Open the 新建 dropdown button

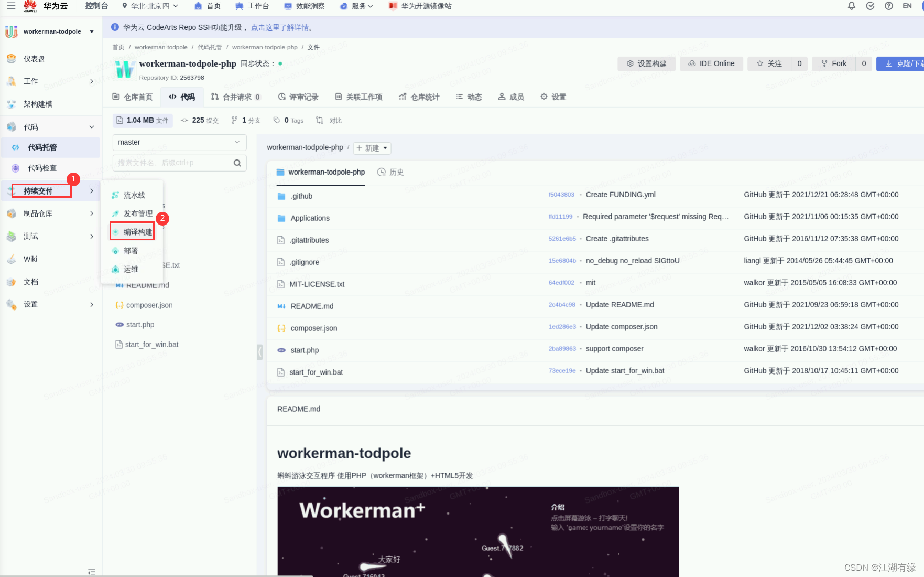pos(372,148)
